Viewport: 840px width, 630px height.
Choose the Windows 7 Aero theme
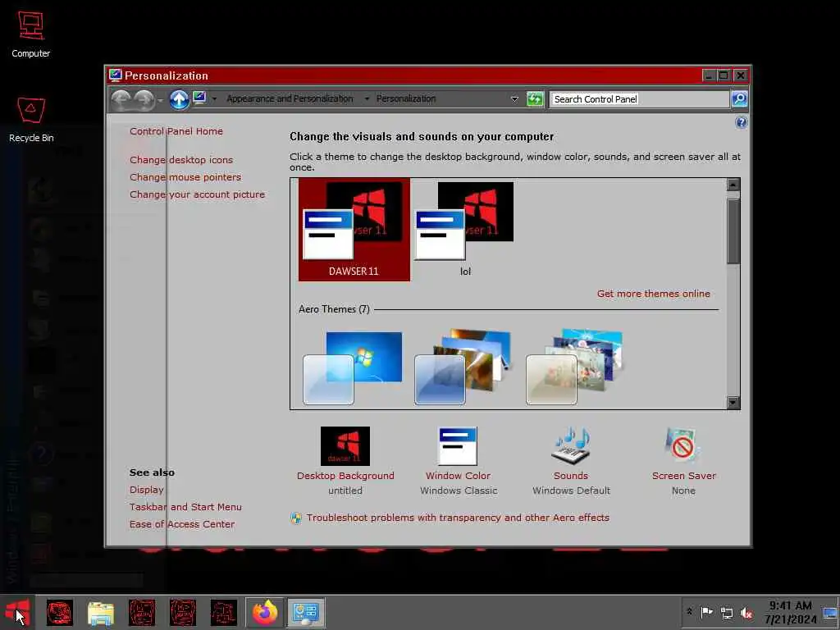(x=353, y=367)
